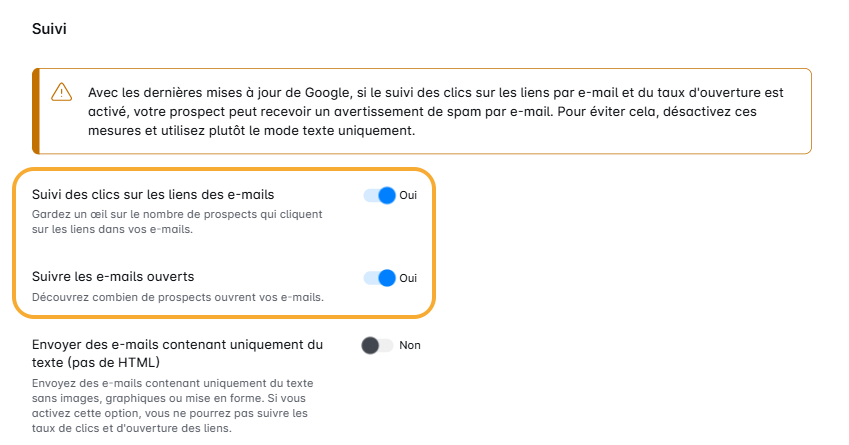
Task: Click the warning triangle icon in the banner
Action: (x=62, y=92)
